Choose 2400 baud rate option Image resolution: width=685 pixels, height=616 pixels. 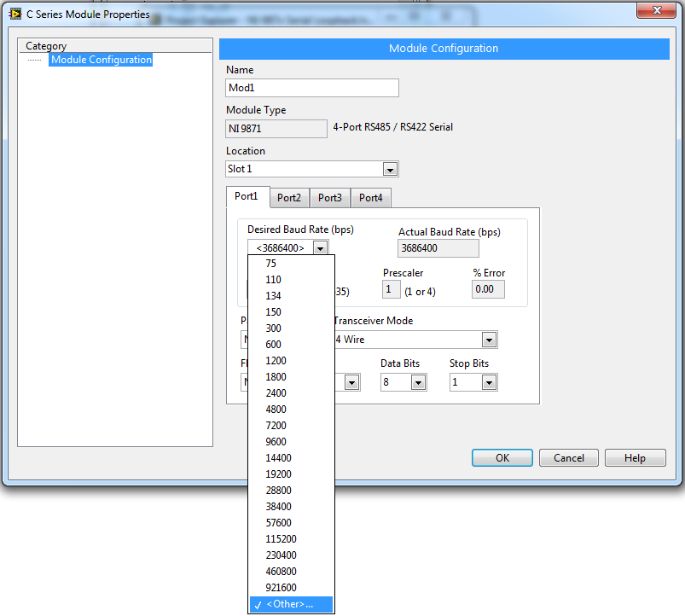[x=291, y=393]
